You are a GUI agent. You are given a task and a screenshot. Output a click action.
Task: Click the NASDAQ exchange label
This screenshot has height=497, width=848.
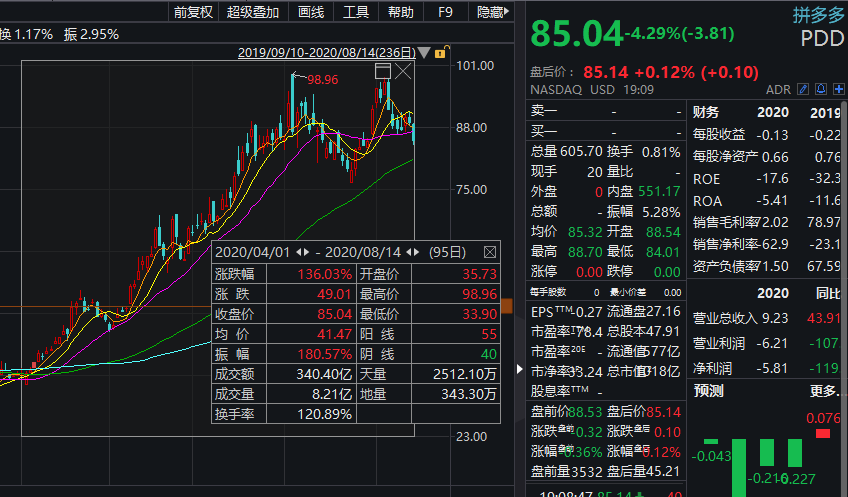556,90
